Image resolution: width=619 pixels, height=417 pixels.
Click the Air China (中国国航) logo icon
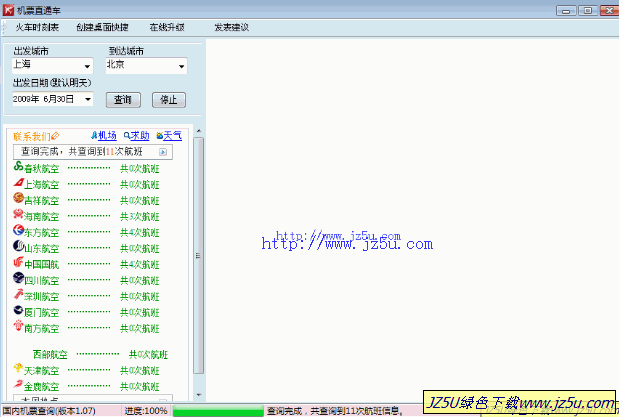pyautogui.click(x=18, y=262)
